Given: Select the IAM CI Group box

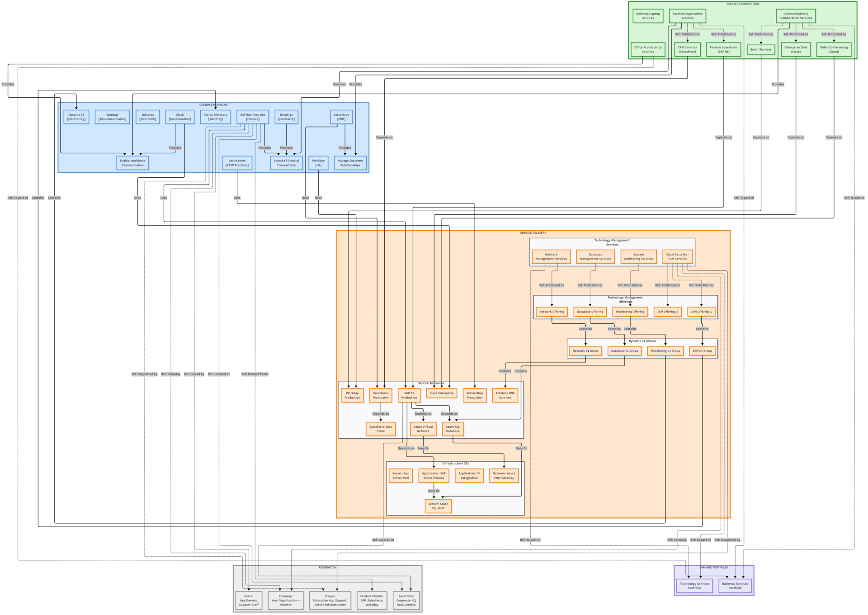Looking at the screenshot, I should (x=702, y=350).
